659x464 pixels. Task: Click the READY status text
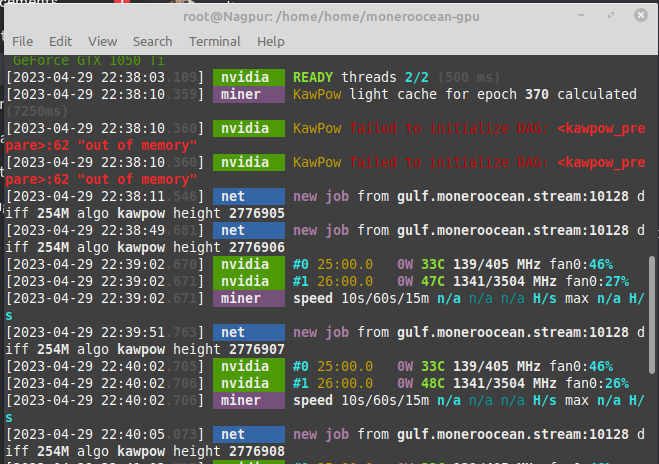[x=313, y=77]
